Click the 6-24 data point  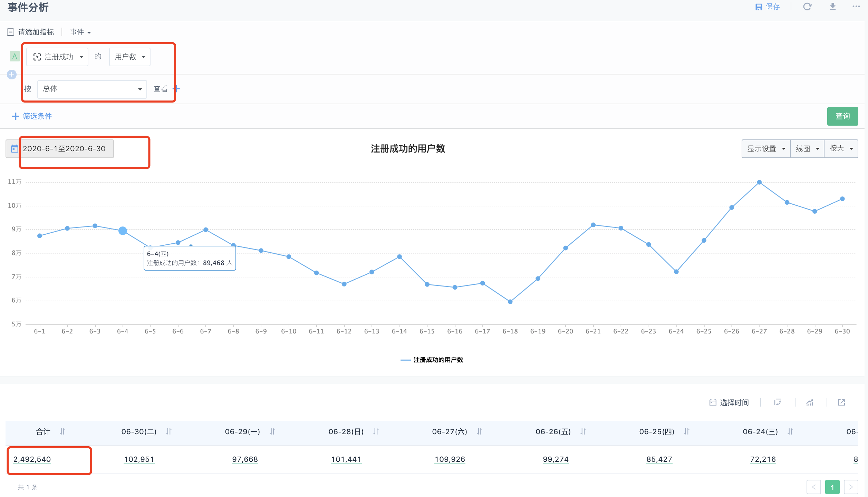(676, 272)
